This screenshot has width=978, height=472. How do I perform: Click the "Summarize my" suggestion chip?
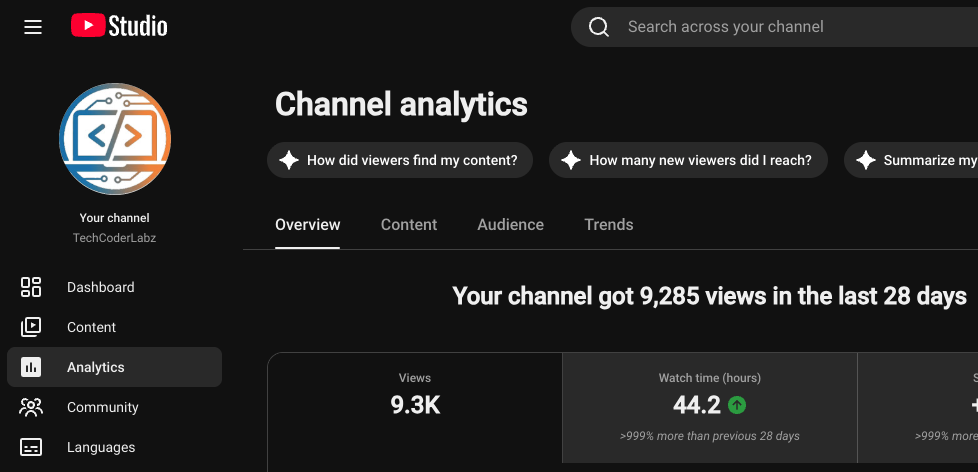point(911,160)
